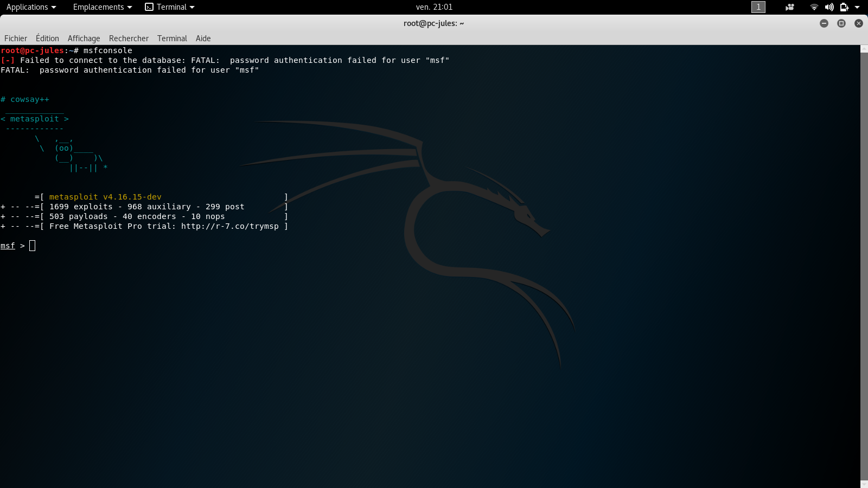Viewport: 868px width, 488px height.
Task: Expand the Emplacements dropdown
Action: [102, 7]
